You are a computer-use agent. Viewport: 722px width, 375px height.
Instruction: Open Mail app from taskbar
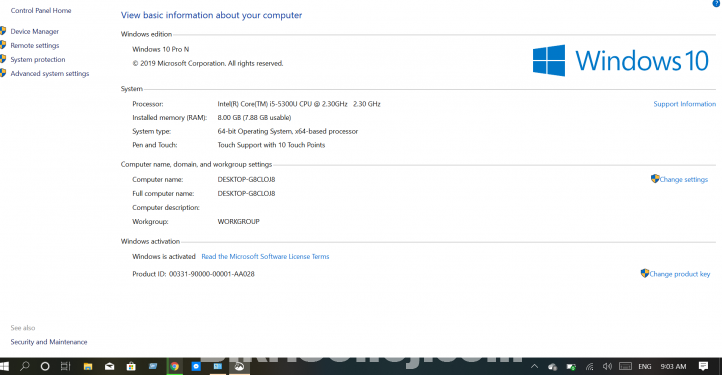tap(110, 367)
